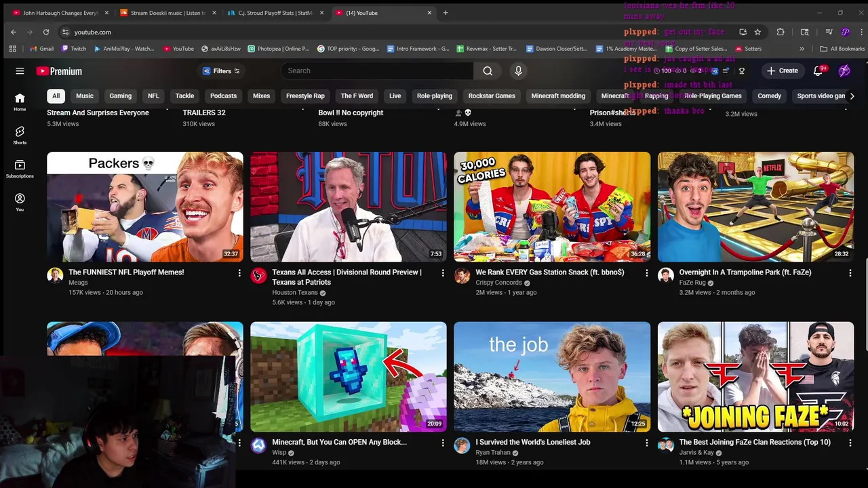Select the Podcasts category chip
Viewport: 868px width, 488px height.
(x=223, y=96)
